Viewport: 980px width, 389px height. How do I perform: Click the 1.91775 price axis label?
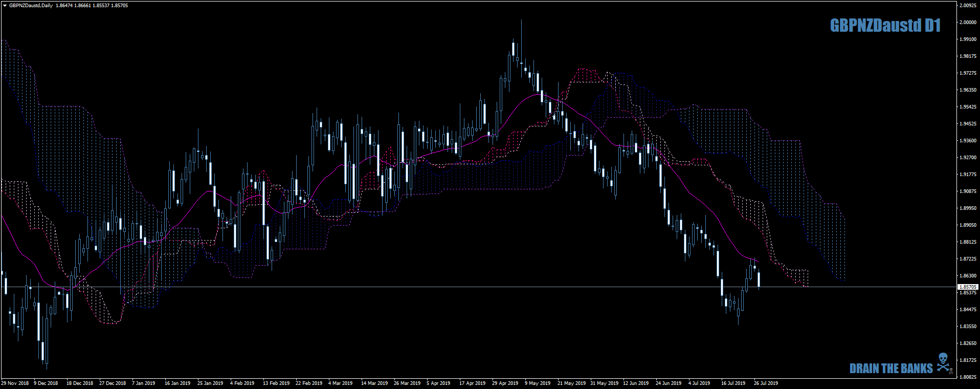click(x=968, y=175)
